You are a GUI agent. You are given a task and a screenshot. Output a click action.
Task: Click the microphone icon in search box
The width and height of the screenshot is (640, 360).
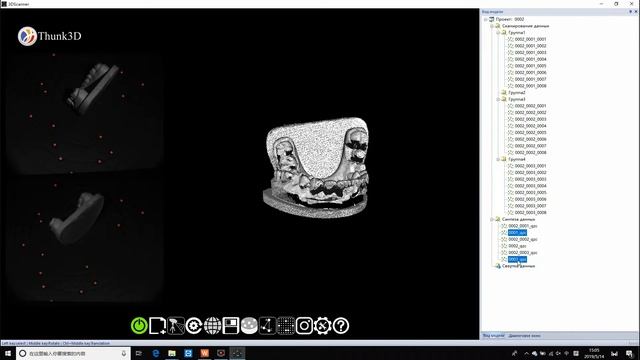pyautogui.click(x=124, y=353)
